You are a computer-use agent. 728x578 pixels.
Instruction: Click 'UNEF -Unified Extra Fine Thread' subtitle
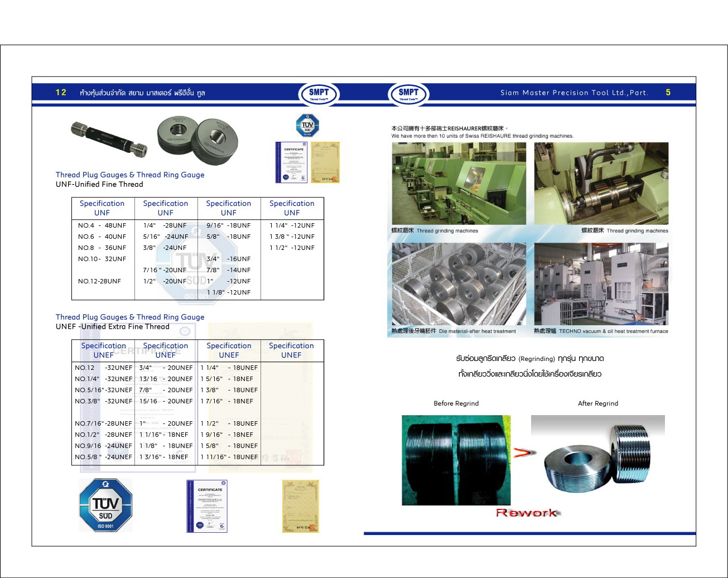(x=112, y=327)
